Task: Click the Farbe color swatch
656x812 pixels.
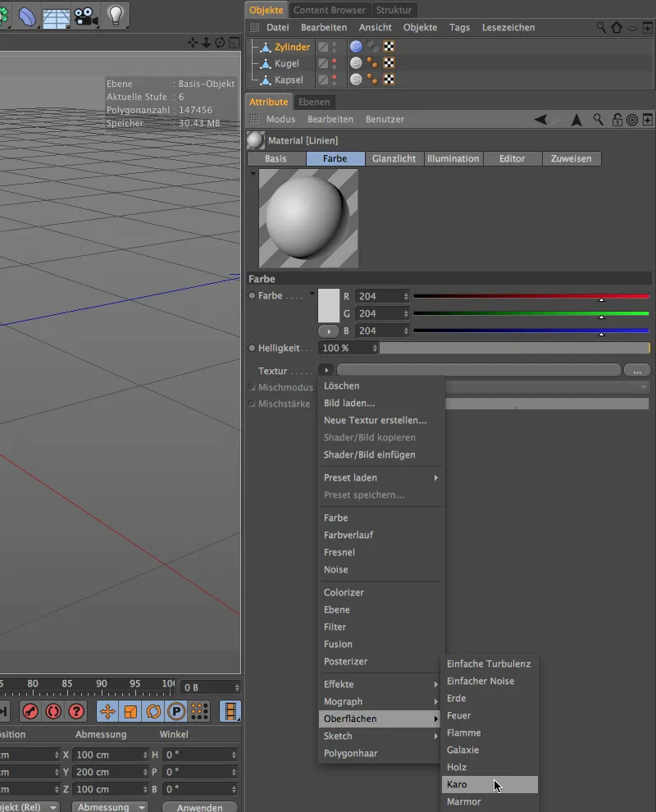Action: [328, 306]
